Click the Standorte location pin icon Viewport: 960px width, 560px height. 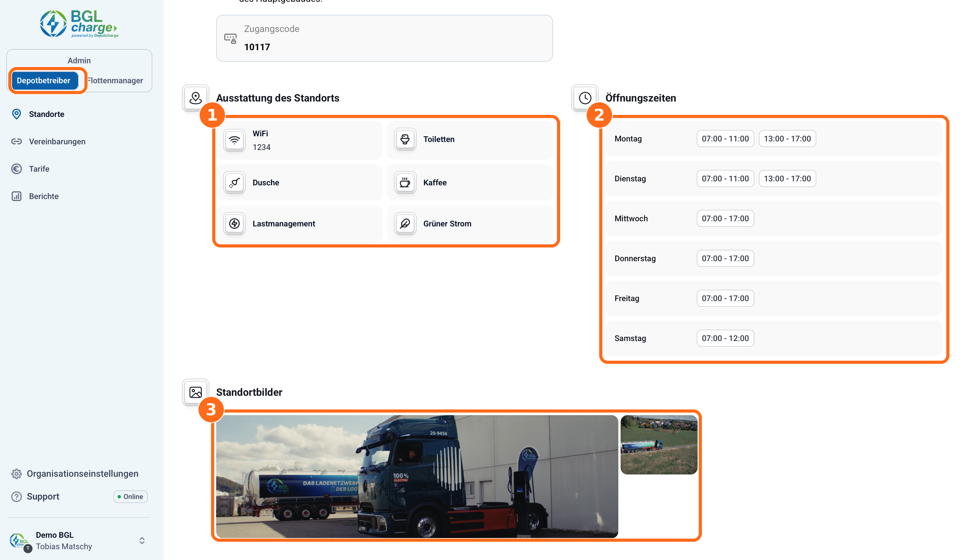[16, 114]
